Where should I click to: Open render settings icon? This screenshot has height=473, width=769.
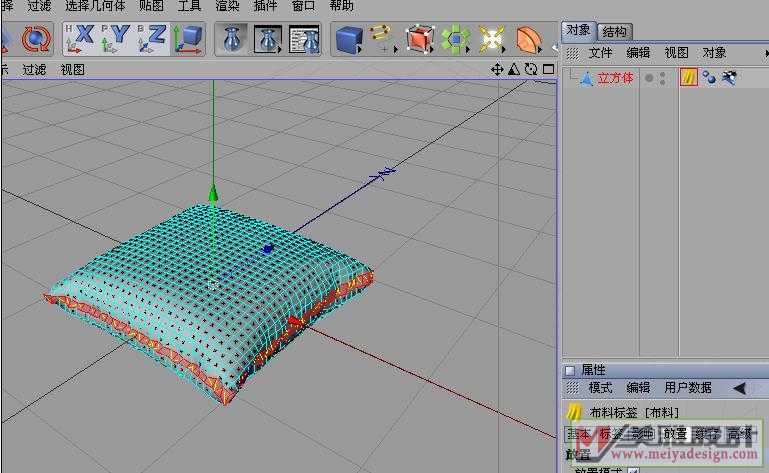tap(304, 39)
